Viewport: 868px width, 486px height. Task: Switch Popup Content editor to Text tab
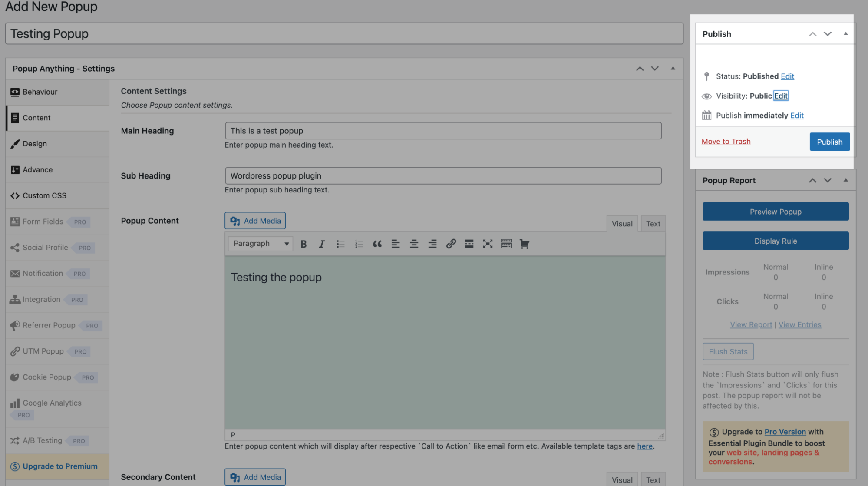pos(653,224)
